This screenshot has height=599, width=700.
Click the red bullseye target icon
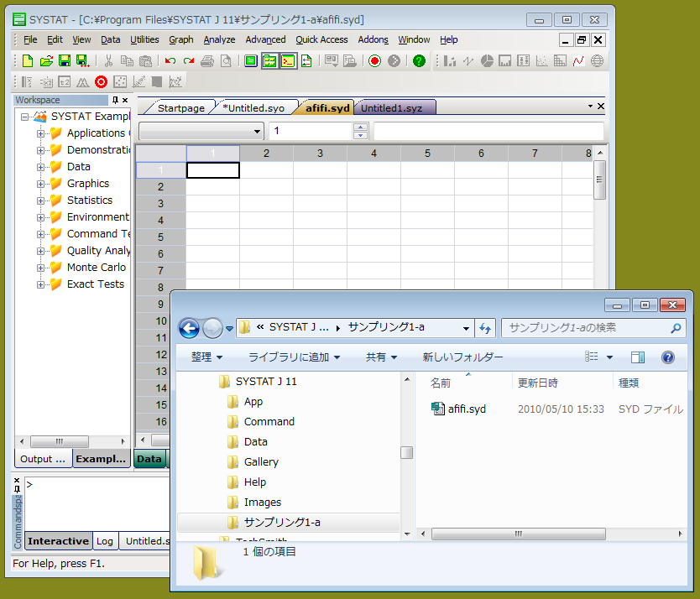pos(101,81)
